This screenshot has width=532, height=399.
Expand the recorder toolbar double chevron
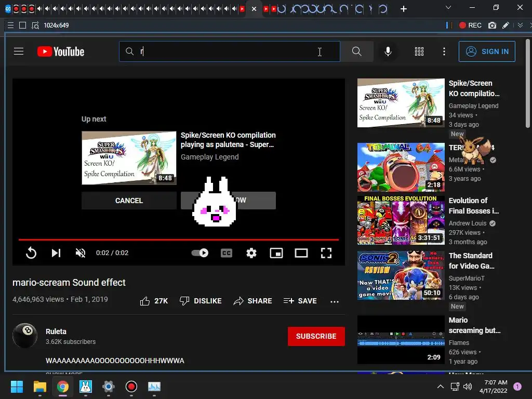520,25
